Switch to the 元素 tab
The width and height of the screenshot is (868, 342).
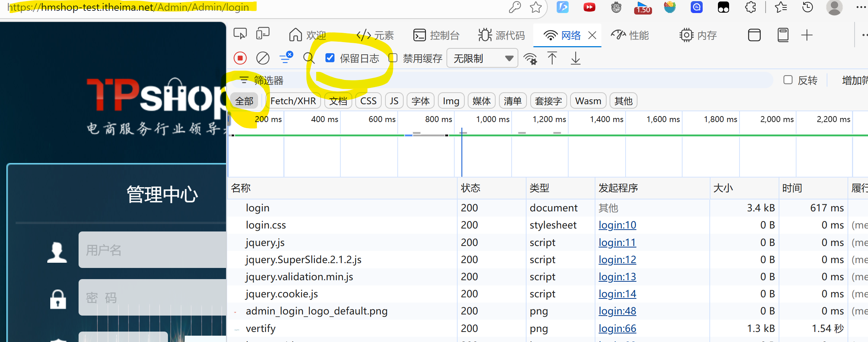coord(375,35)
